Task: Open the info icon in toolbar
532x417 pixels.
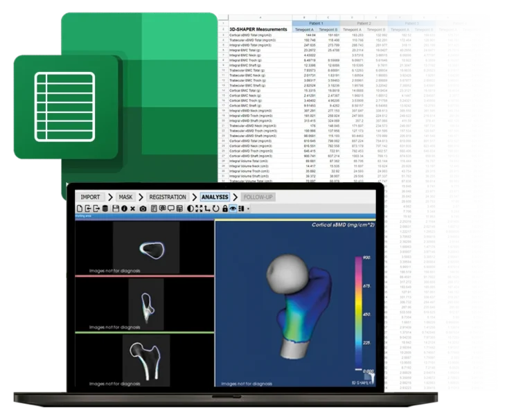Action: click(124, 208)
